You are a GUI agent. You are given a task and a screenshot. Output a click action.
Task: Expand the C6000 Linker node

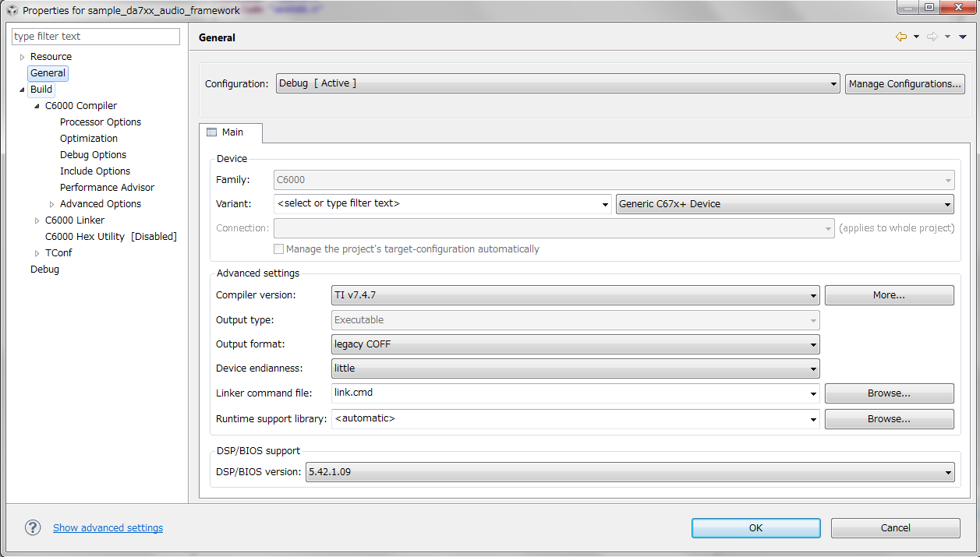pos(37,220)
